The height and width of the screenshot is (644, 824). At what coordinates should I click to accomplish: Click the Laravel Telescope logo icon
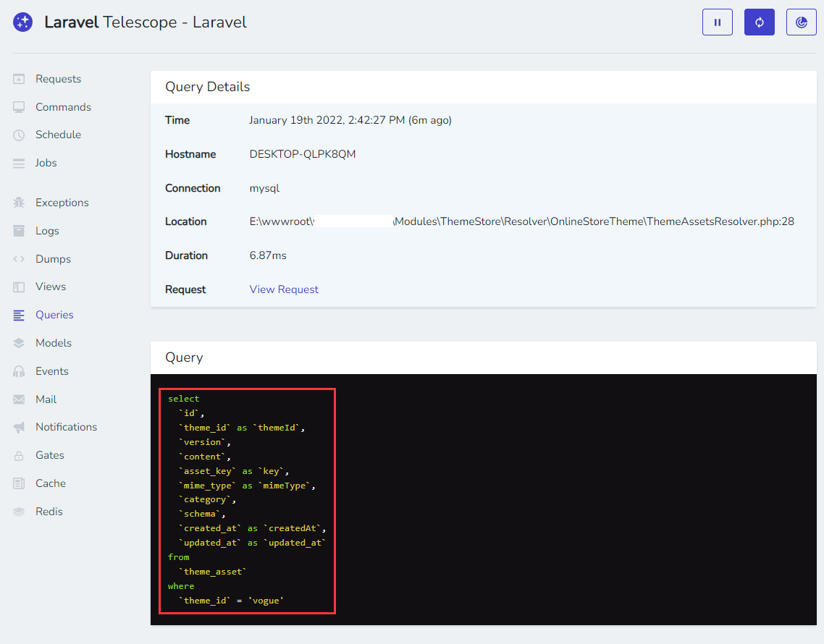[x=22, y=22]
